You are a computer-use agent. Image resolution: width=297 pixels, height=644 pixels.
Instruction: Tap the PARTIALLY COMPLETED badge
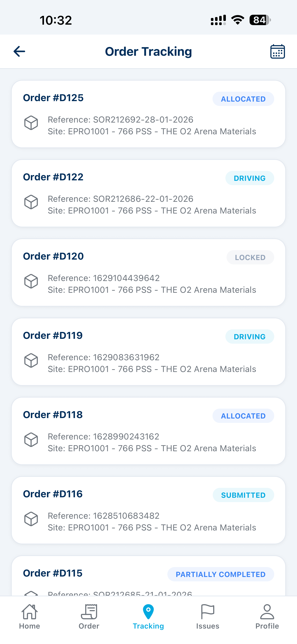coord(221,574)
